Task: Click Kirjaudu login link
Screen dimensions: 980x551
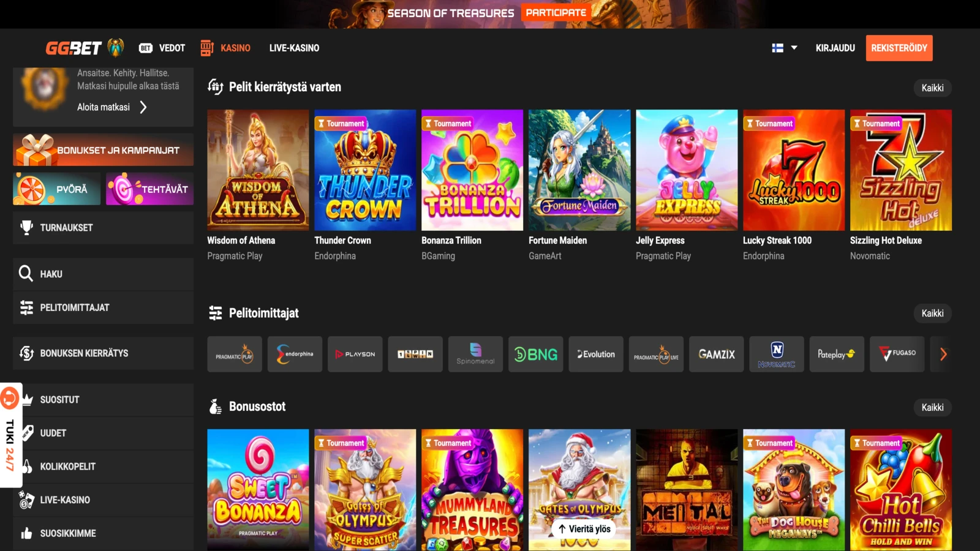Action: (x=835, y=48)
